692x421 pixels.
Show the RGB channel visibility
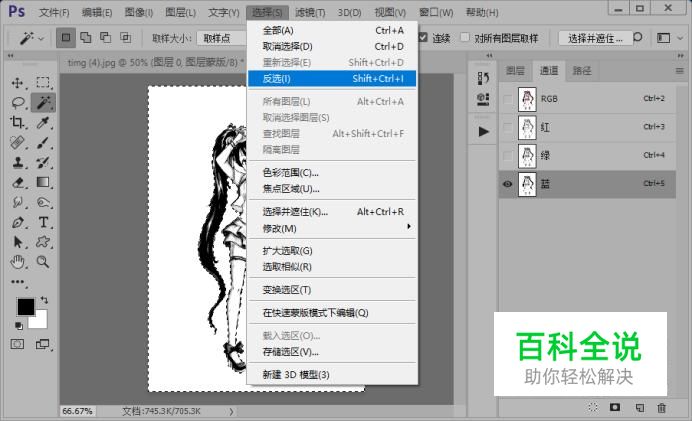[508, 99]
